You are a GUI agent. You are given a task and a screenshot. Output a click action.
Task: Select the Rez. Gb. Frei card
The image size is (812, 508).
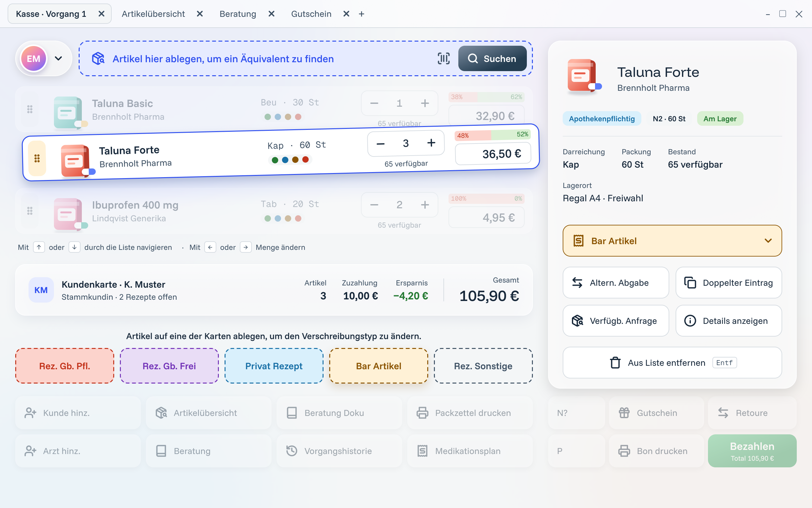tap(169, 366)
